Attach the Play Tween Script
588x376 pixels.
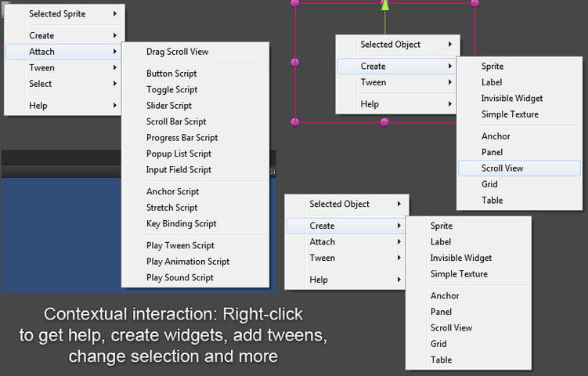[180, 245]
